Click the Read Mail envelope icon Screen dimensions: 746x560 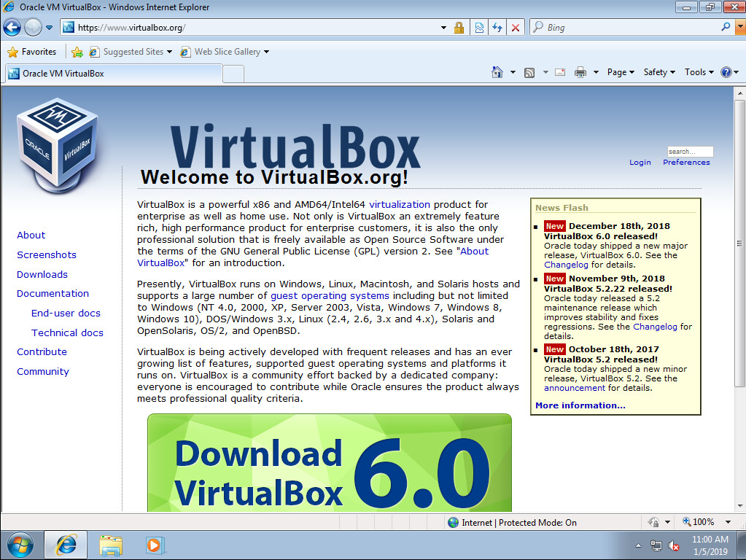(x=561, y=72)
